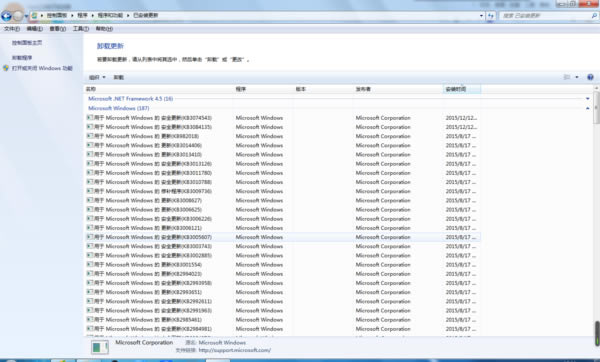Screen dimensions: 600x362
Task: Select the update row KB3001554
Action: click(282, 264)
